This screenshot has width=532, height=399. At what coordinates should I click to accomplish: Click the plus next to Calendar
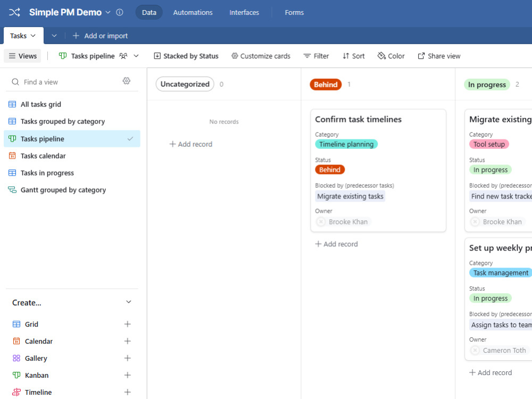pos(128,341)
